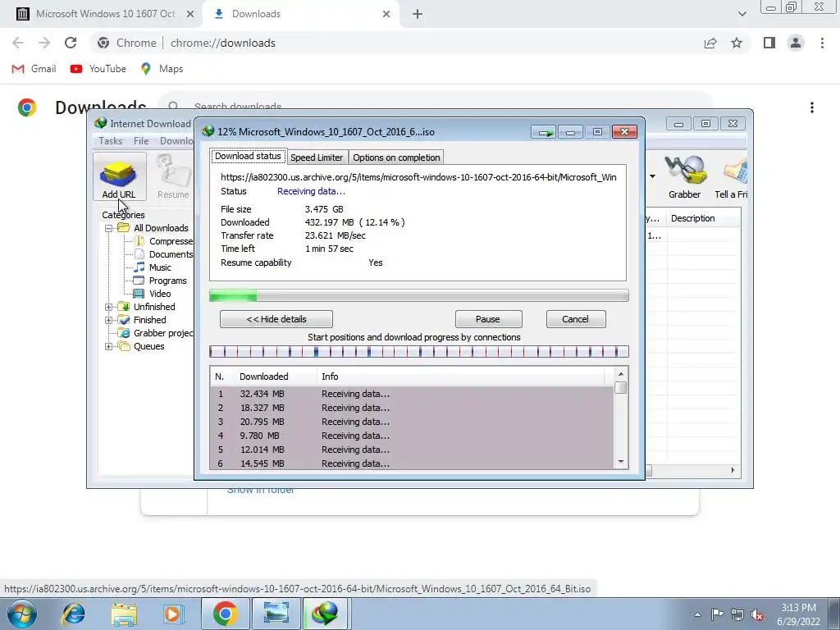Click the connections list scroll down arrow
This screenshot has height=630, width=840.
(x=621, y=462)
